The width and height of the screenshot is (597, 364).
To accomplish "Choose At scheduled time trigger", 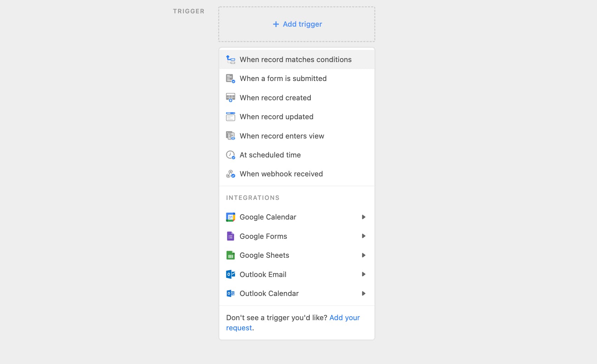I will click(x=297, y=155).
